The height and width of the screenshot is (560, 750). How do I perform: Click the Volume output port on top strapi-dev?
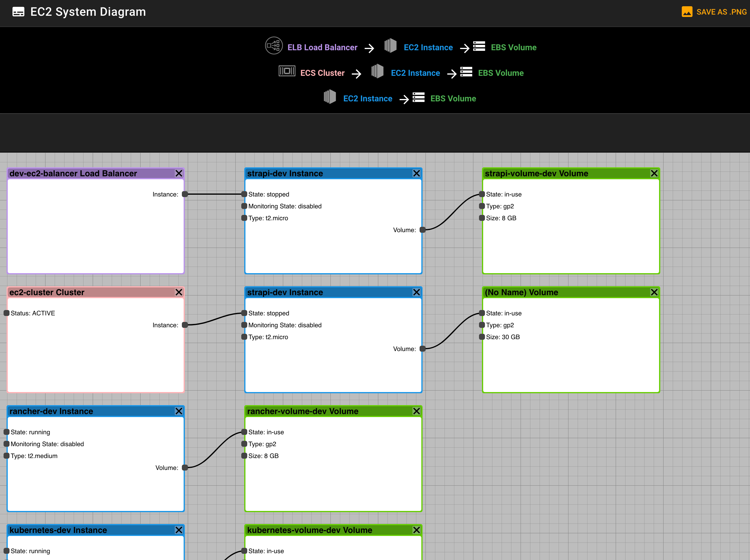coord(423,230)
